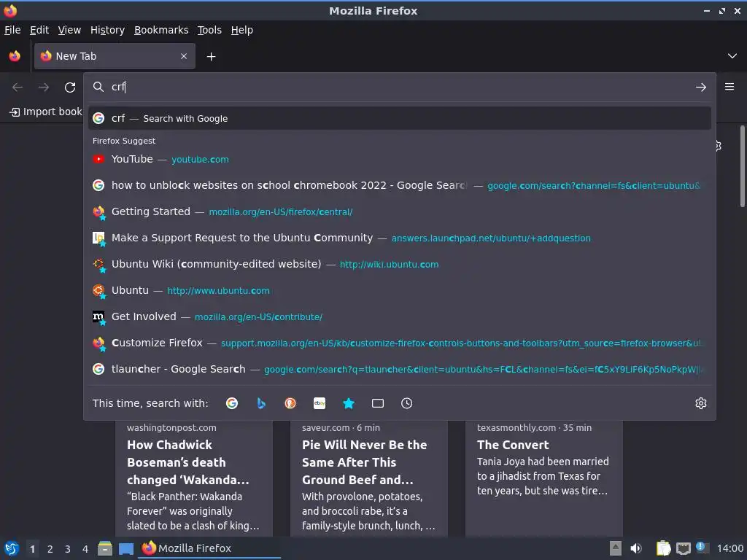Open file manager icon in taskbar
Screen dimensions: 747x560
coord(105,548)
